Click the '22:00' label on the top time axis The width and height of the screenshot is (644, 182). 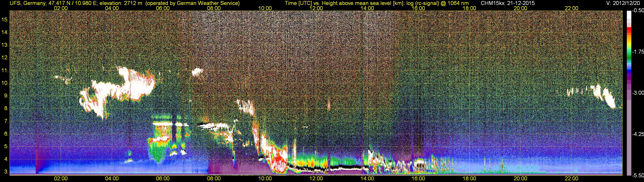coord(571,8)
